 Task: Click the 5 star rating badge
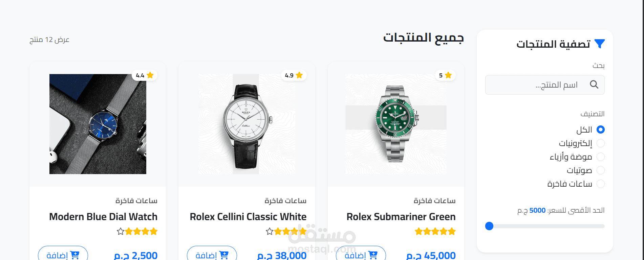tap(445, 75)
